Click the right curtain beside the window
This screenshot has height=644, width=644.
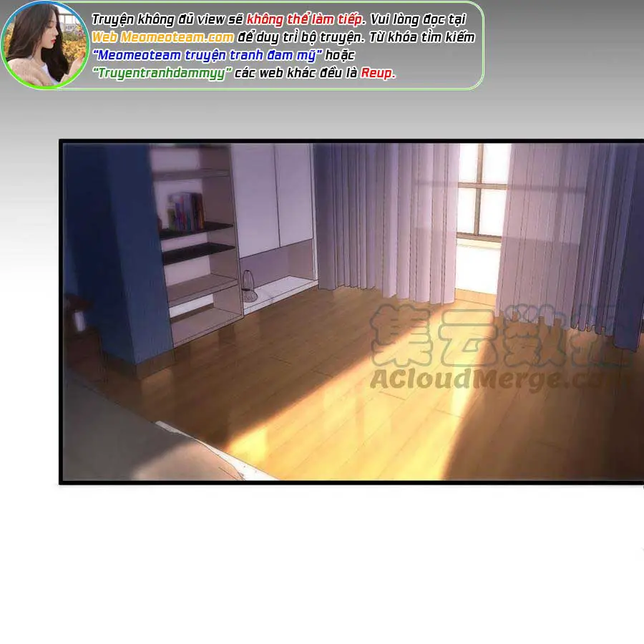click(x=565, y=229)
